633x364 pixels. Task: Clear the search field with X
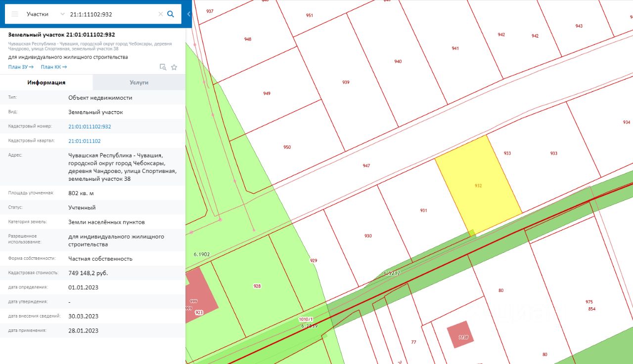pos(160,14)
